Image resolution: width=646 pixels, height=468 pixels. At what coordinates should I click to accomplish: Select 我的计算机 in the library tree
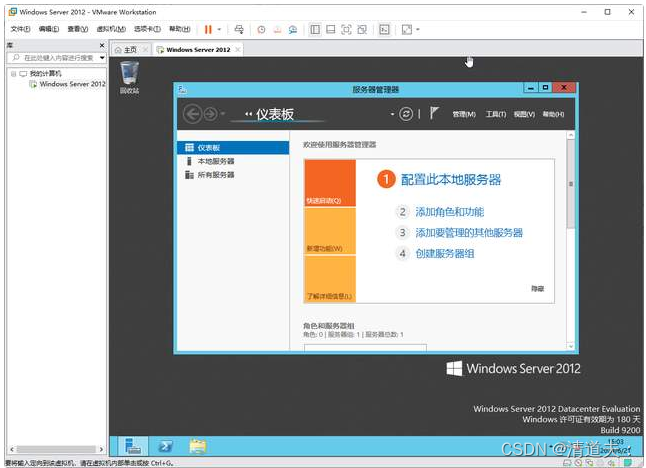(45, 74)
